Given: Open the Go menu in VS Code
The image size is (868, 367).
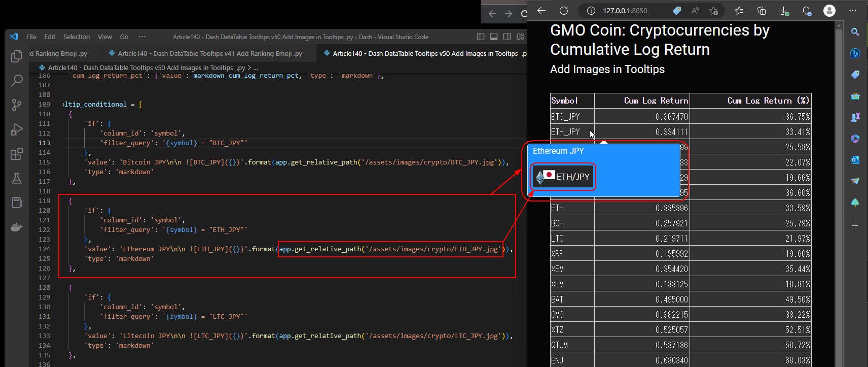Looking at the screenshot, I should click(124, 37).
